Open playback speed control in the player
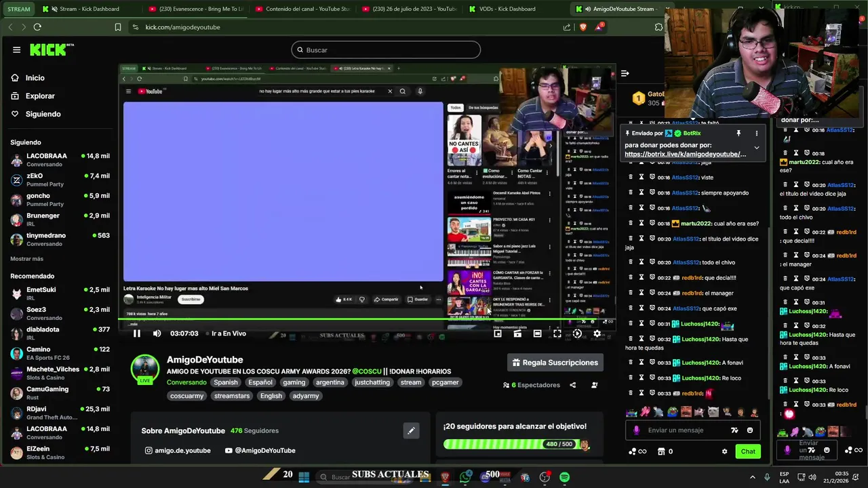This screenshot has width=868, height=488. (x=577, y=333)
